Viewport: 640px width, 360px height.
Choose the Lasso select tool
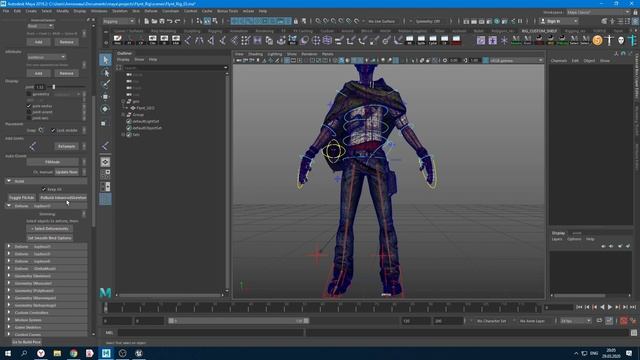click(105, 73)
